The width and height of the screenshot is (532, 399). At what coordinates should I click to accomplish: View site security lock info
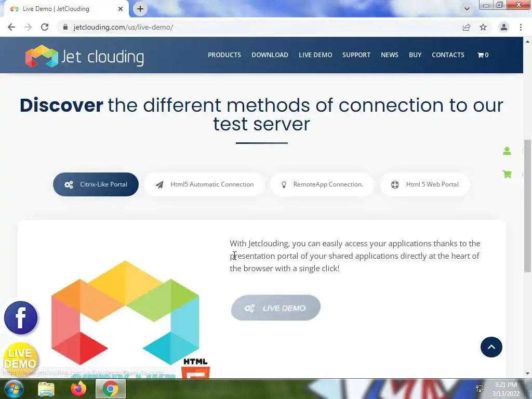(65, 27)
